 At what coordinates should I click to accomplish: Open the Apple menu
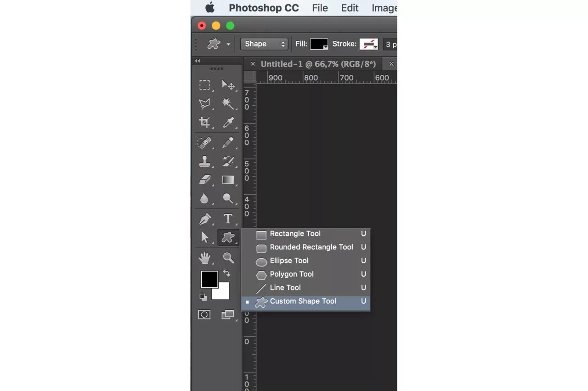tap(210, 8)
